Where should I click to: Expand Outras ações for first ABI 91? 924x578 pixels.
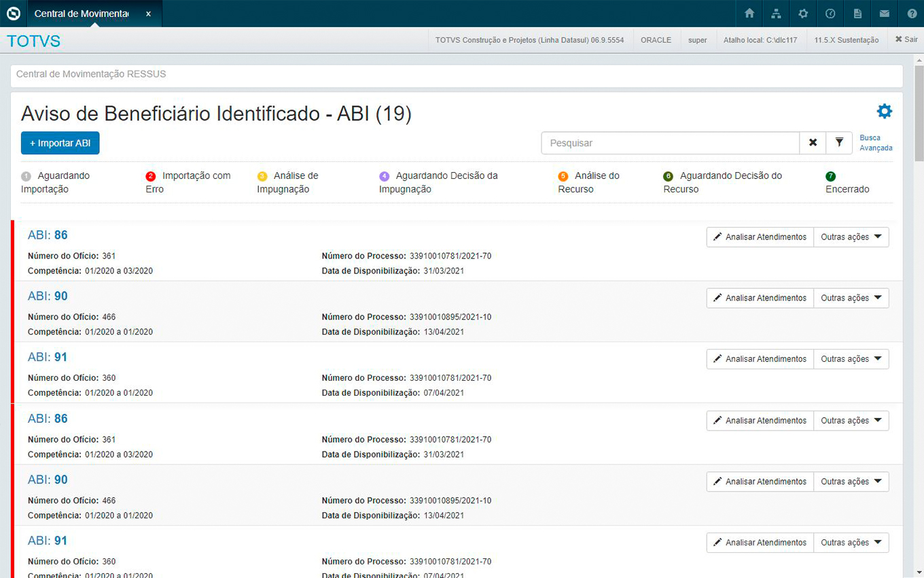click(851, 359)
